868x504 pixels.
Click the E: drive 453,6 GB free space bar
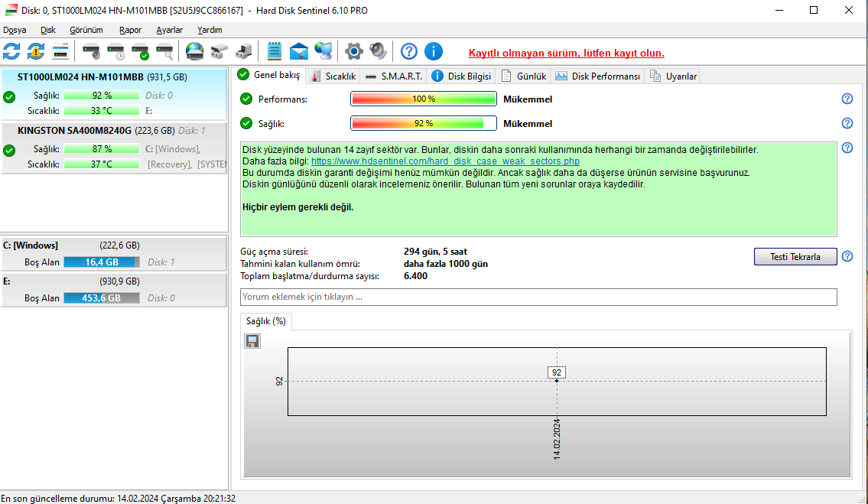click(101, 298)
